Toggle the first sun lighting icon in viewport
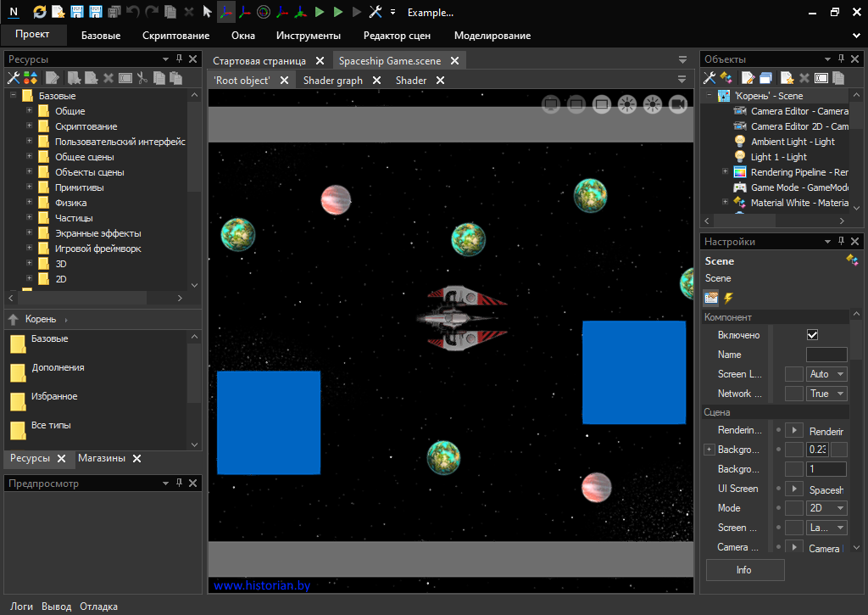 (x=626, y=104)
